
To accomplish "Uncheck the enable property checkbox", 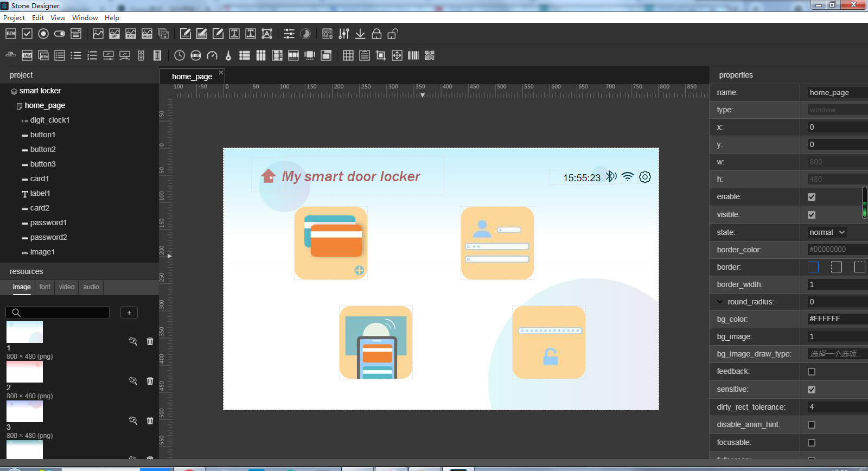I will click(x=812, y=197).
